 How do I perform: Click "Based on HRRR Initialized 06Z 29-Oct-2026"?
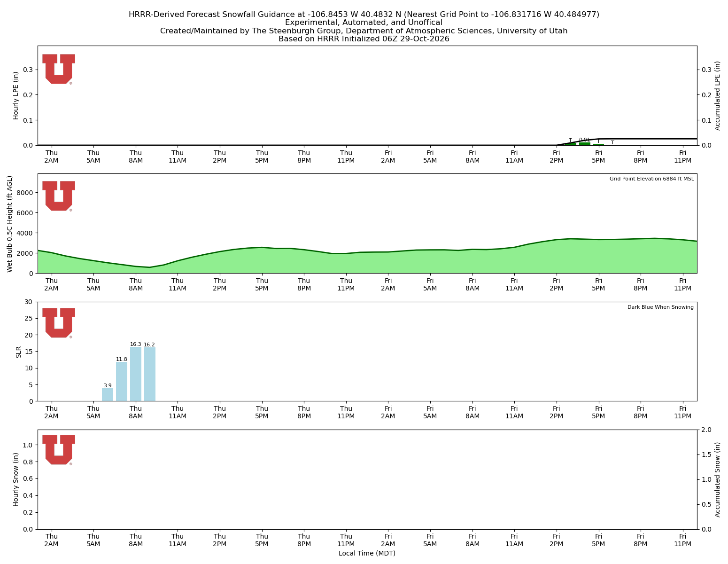point(364,39)
